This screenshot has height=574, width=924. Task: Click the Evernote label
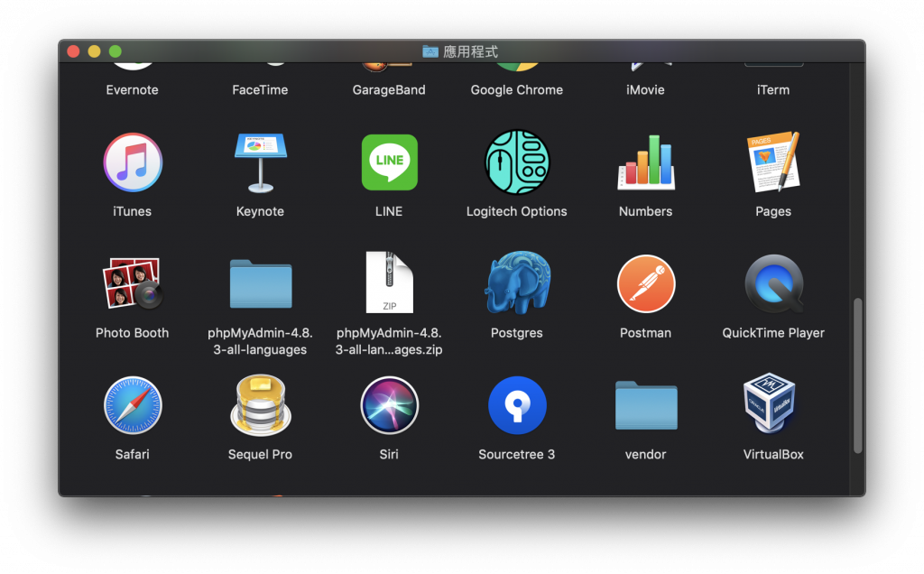(132, 90)
